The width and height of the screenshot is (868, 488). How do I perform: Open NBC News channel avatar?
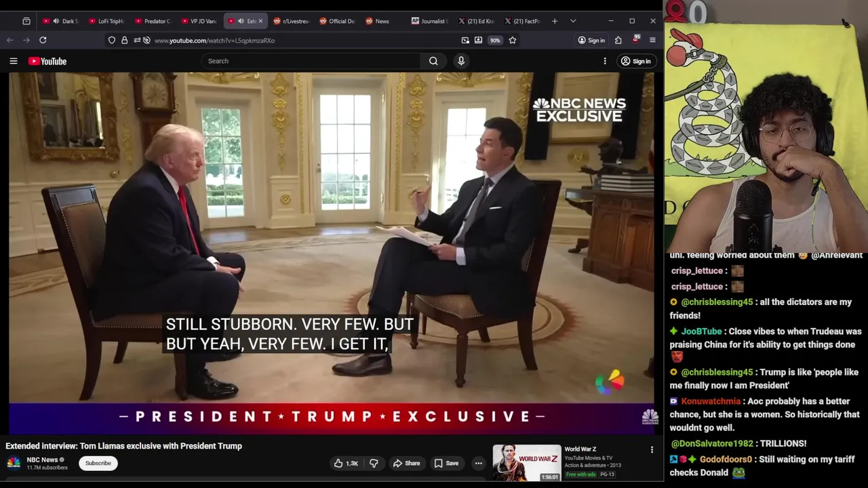(x=13, y=463)
